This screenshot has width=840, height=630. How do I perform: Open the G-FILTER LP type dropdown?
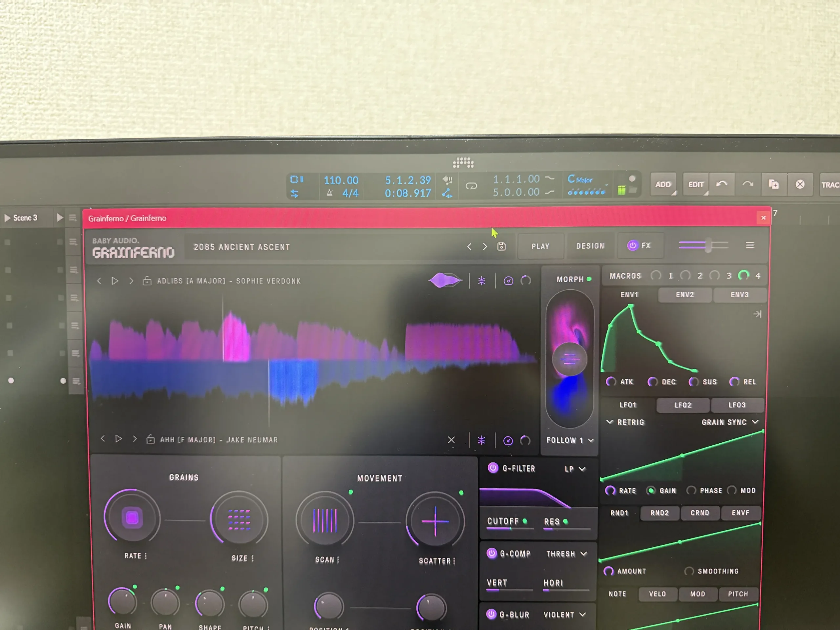(x=575, y=469)
